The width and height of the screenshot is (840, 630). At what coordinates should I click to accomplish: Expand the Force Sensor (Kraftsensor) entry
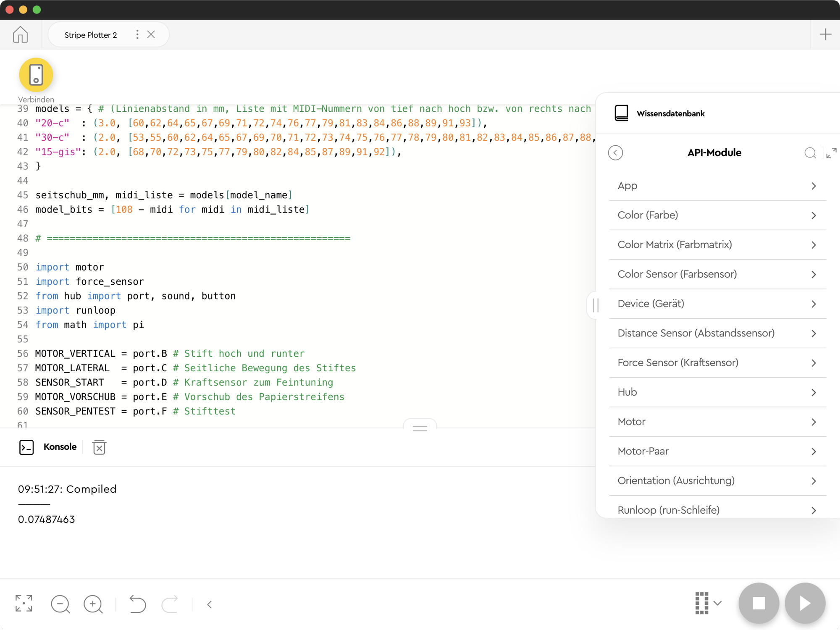click(717, 363)
